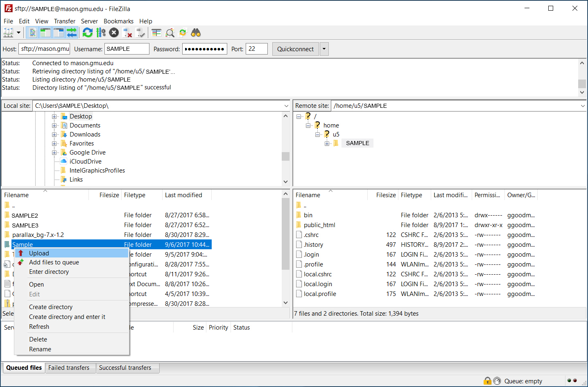This screenshot has height=387, width=588.
Task: Collapse the remote root tree node
Action: point(299,116)
